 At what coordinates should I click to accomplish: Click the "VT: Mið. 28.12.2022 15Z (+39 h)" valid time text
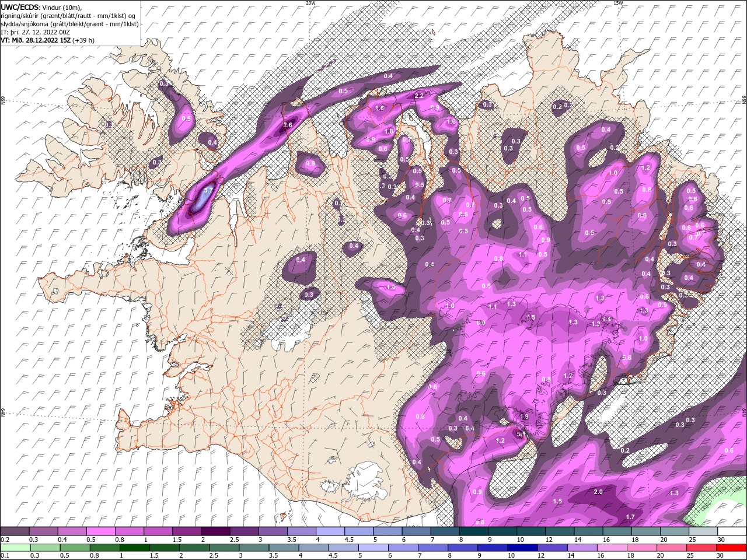[47, 40]
